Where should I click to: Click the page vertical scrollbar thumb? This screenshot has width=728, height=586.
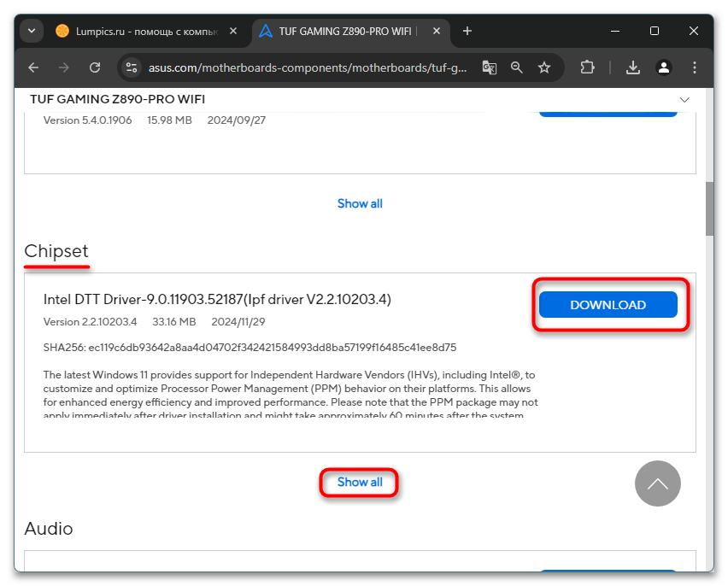pyautogui.click(x=709, y=208)
